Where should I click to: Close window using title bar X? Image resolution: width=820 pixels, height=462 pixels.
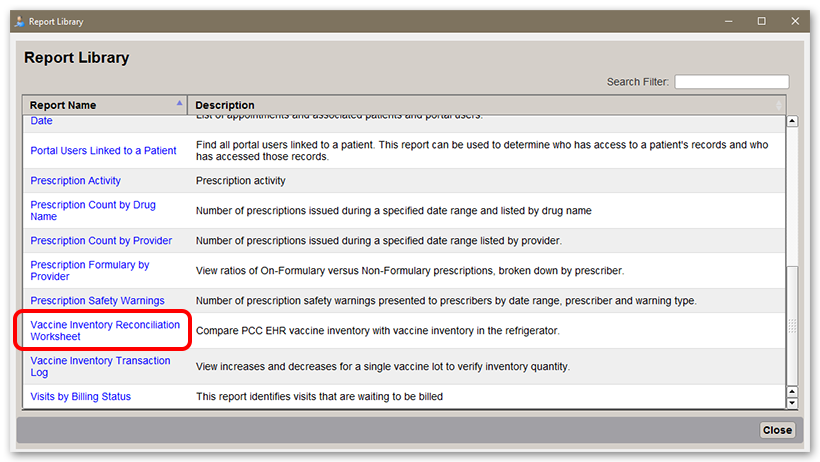tap(795, 21)
